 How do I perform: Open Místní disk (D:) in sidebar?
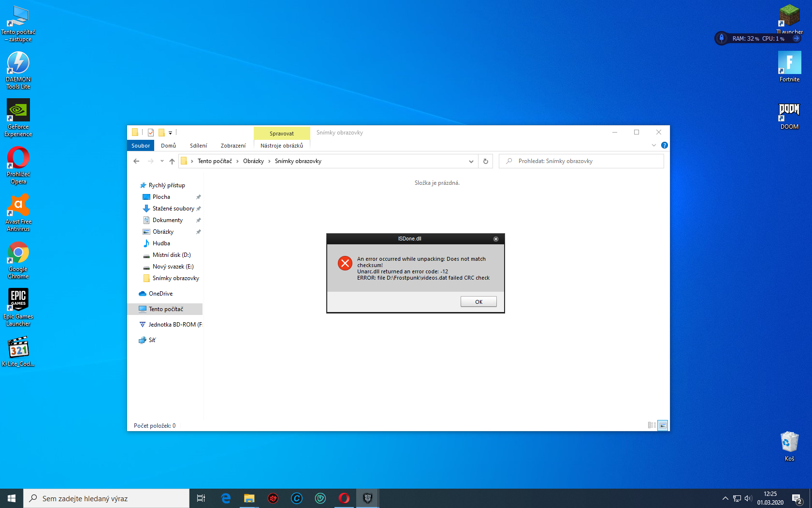(171, 255)
